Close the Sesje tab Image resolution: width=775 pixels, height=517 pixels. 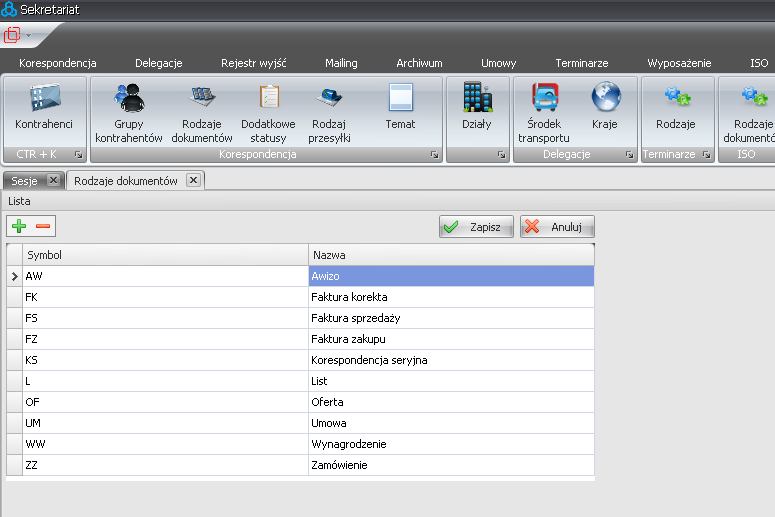53,180
